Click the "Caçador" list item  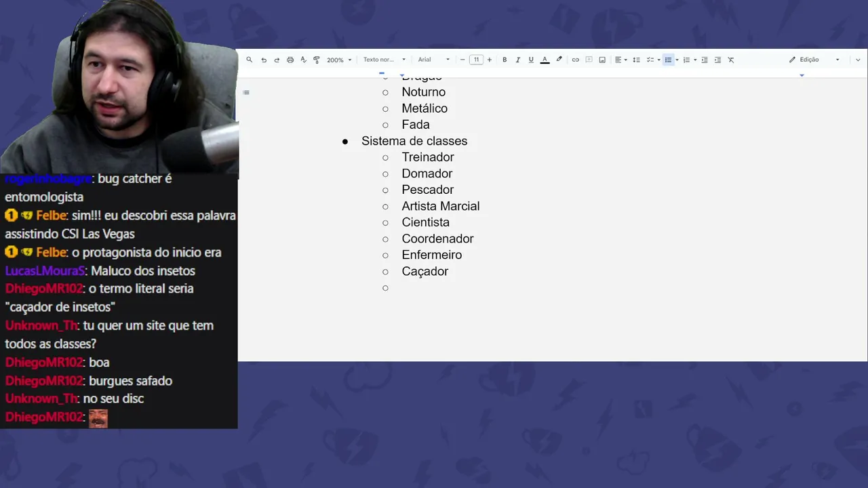[x=425, y=271]
